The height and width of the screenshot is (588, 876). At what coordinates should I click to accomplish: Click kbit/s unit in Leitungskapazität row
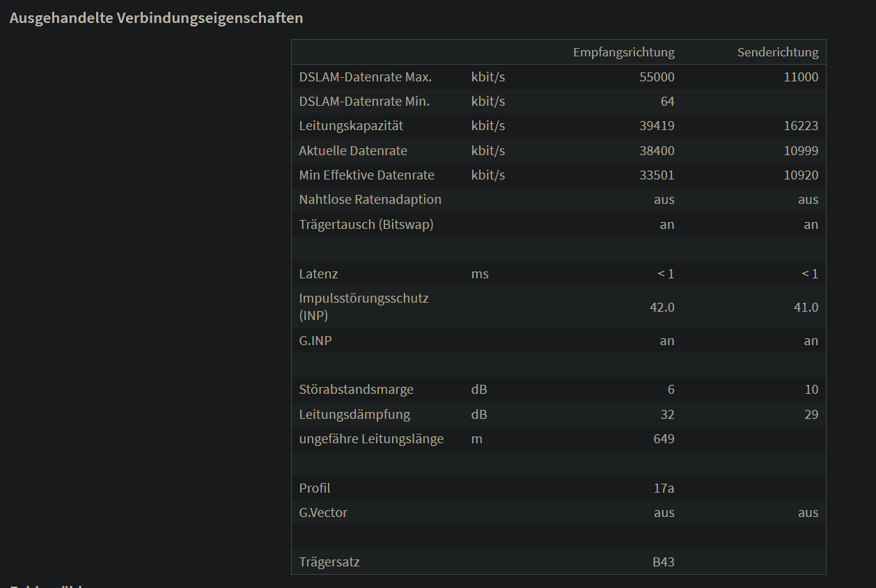(x=488, y=126)
